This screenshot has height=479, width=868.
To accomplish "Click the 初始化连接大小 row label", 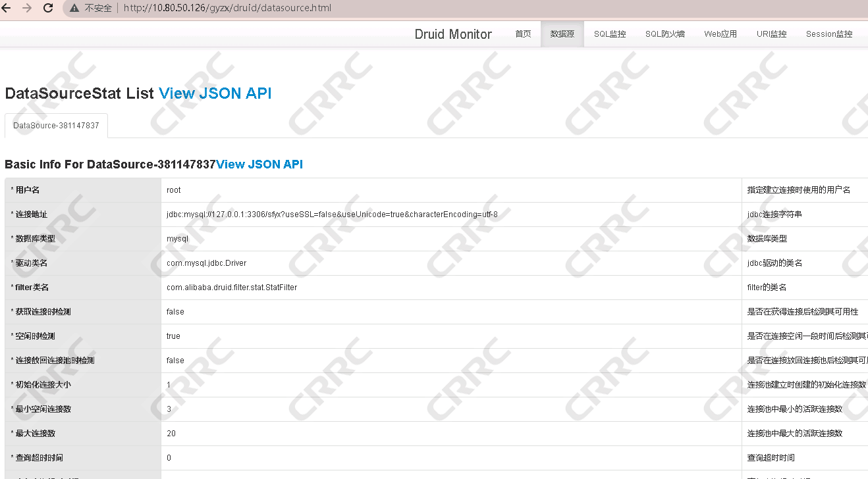I will [41, 385].
